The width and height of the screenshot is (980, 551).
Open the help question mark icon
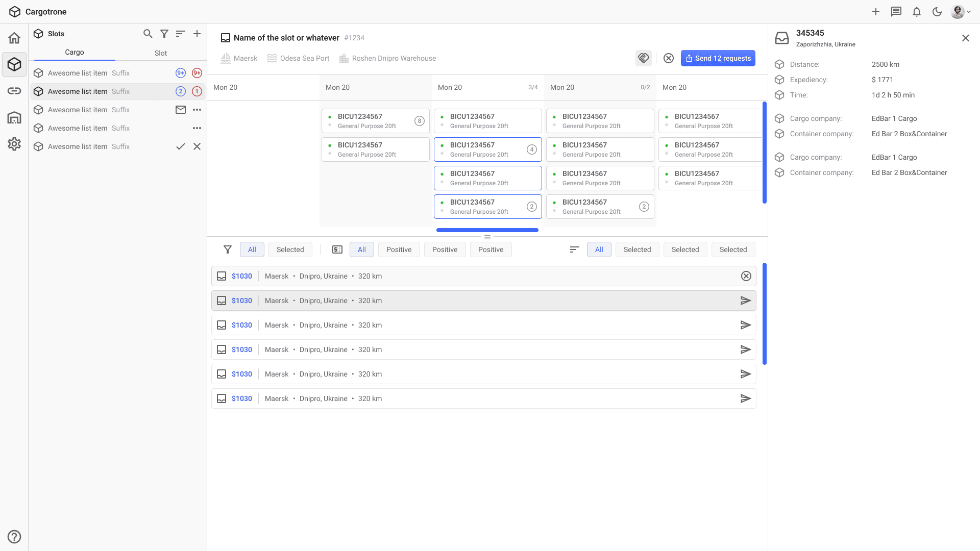14,537
